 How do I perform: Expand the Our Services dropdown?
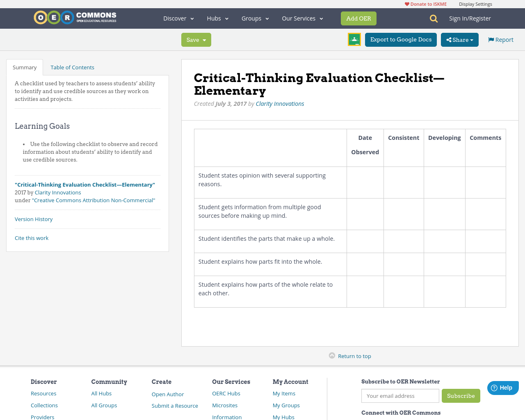tap(302, 18)
